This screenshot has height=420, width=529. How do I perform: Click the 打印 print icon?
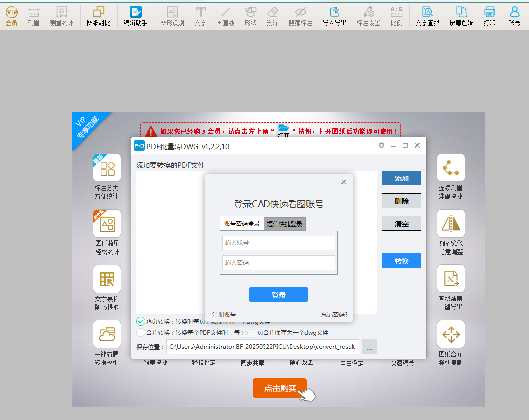(490, 16)
